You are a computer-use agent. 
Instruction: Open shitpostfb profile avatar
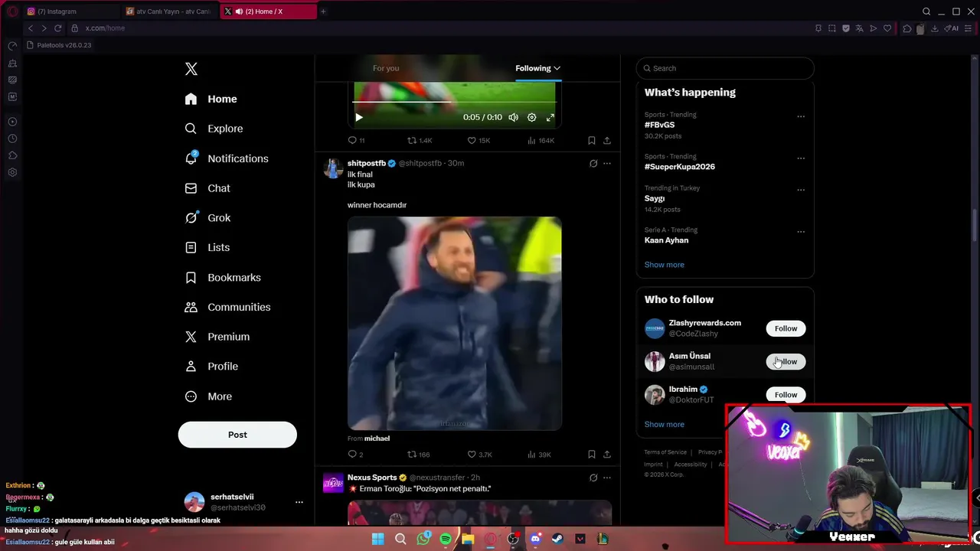pyautogui.click(x=333, y=168)
